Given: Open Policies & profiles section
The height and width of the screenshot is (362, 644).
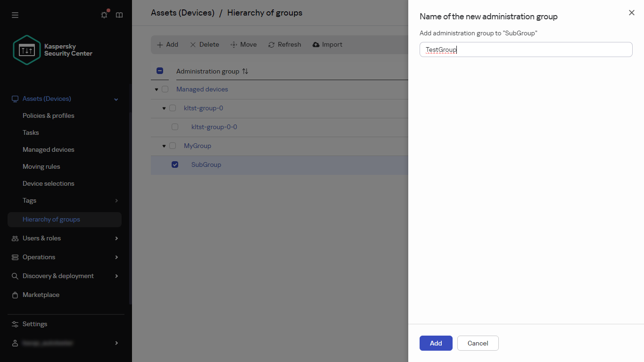Looking at the screenshot, I should pos(49,115).
